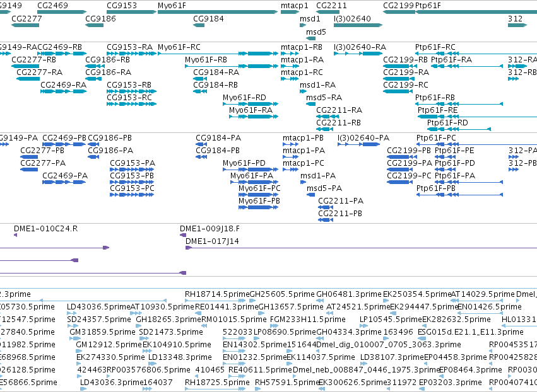Image resolution: width=537 pixels, height=392 pixels.
Task: Select the Ptp61F-RC transcript label
Action: [x=435, y=47]
